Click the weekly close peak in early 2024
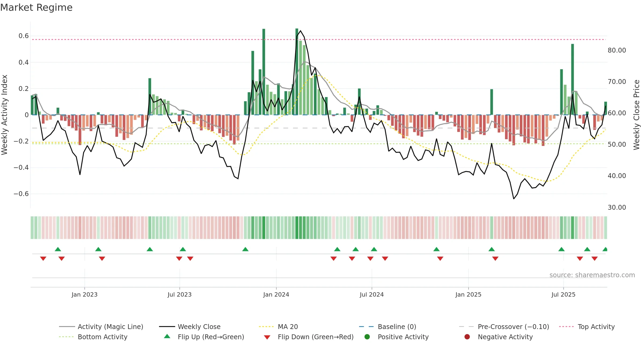Screen dimensions: 644x362 pos(301,31)
